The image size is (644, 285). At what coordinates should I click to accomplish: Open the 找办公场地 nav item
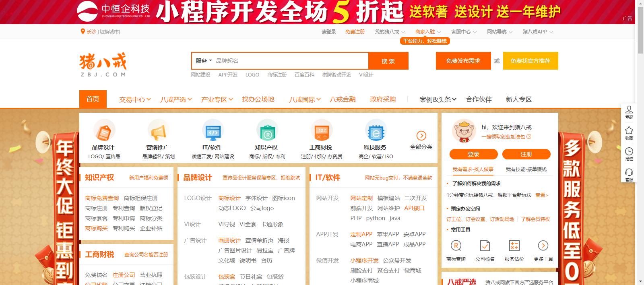pos(258,99)
